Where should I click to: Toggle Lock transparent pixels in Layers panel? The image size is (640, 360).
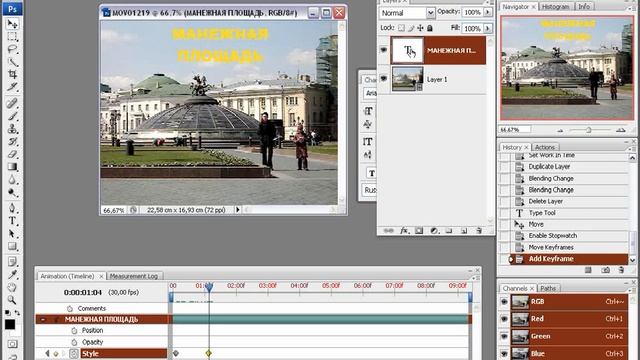coord(402,28)
